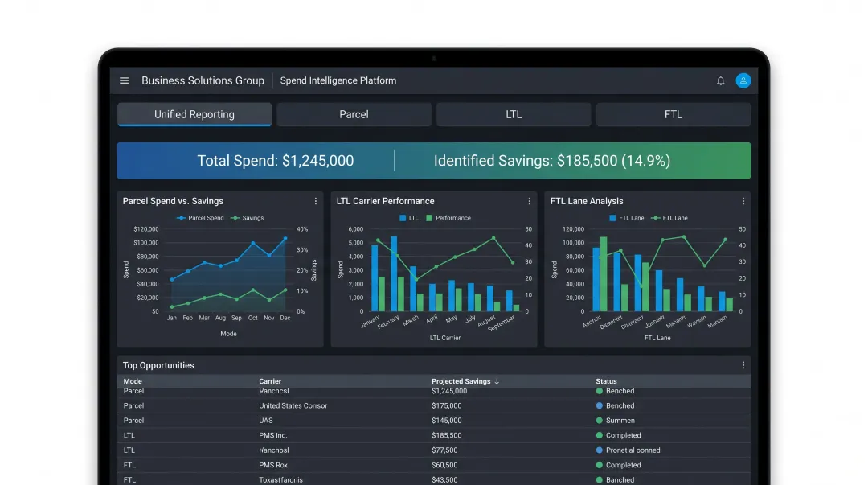The width and height of the screenshot is (868, 485).
Task: Toggle blue FTL Lane bar legend
Action: (627, 218)
